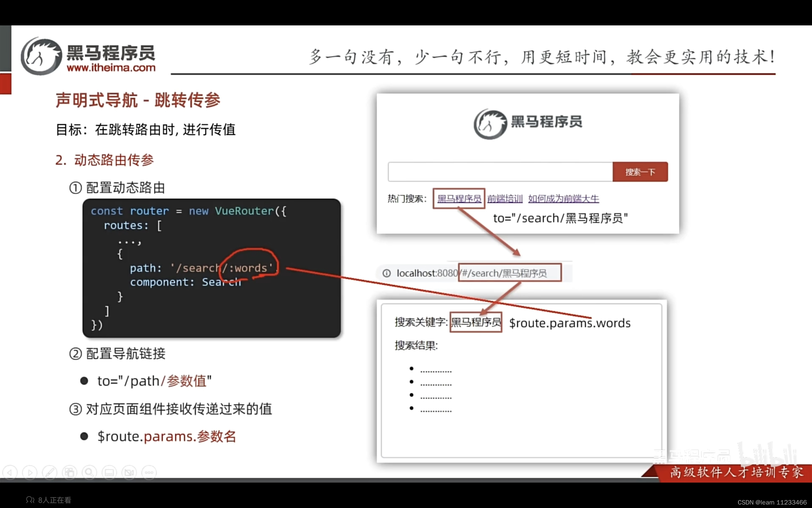Advance to next slide with forward arrow

30,472
